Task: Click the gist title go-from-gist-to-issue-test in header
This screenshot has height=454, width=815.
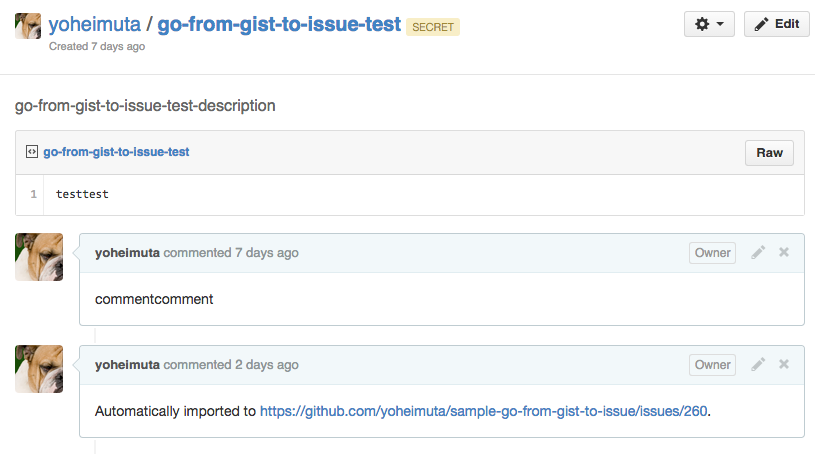Action: point(279,25)
